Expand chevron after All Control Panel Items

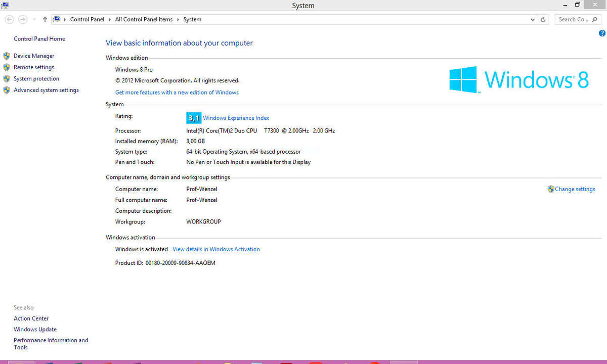[x=178, y=20]
